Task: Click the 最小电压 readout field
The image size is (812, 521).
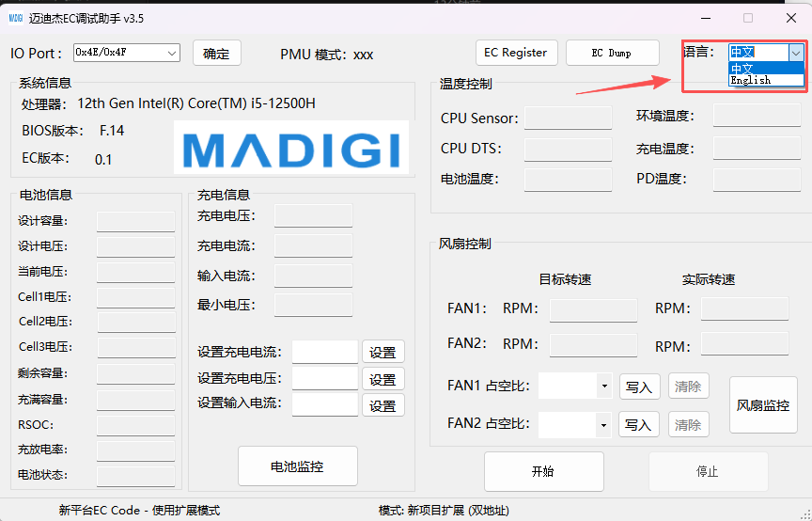Action: point(313,305)
